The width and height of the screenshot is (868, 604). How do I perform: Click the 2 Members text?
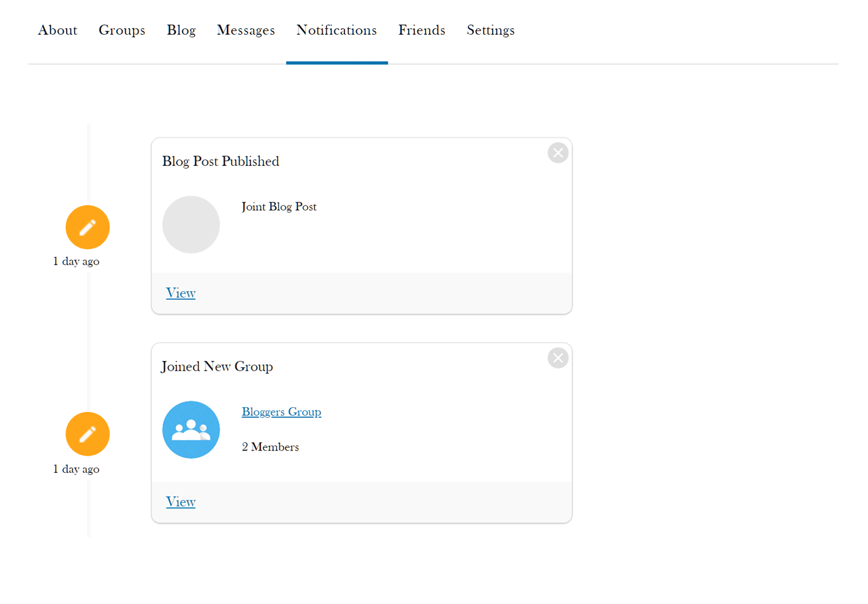(270, 447)
